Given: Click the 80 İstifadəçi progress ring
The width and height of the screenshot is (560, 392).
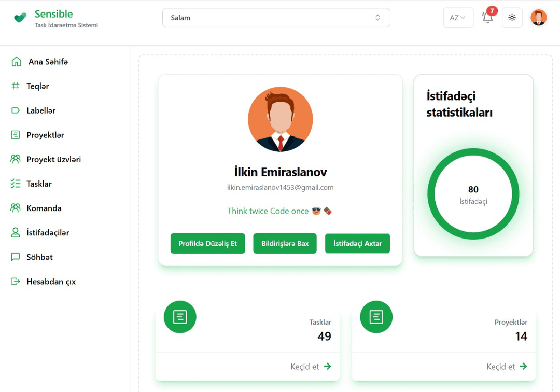Looking at the screenshot, I should coord(473,194).
